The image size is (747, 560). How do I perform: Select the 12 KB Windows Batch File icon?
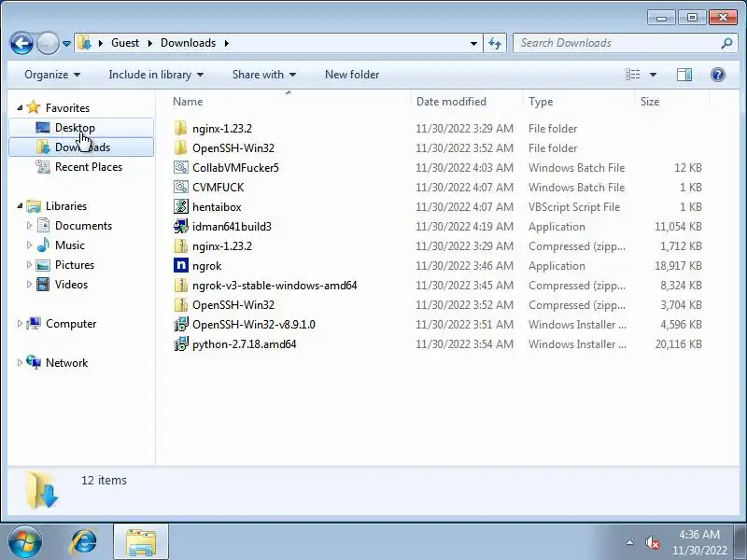[x=180, y=167]
